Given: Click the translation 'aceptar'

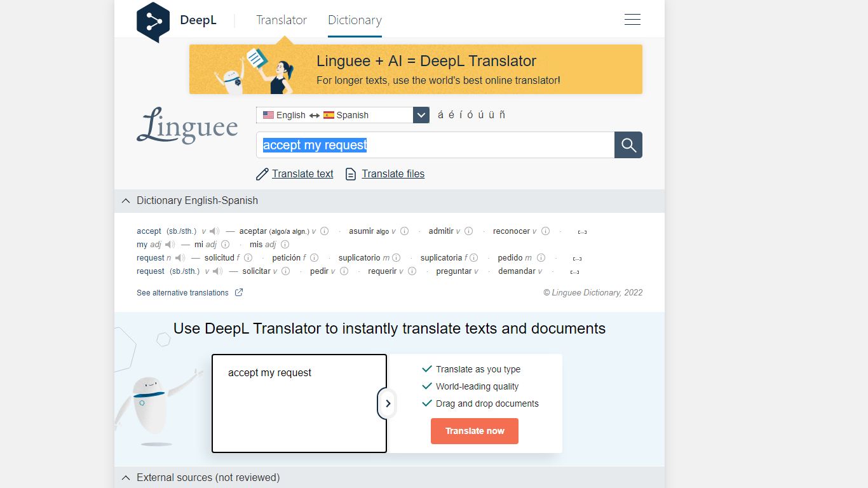Looking at the screenshot, I should [253, 231].
